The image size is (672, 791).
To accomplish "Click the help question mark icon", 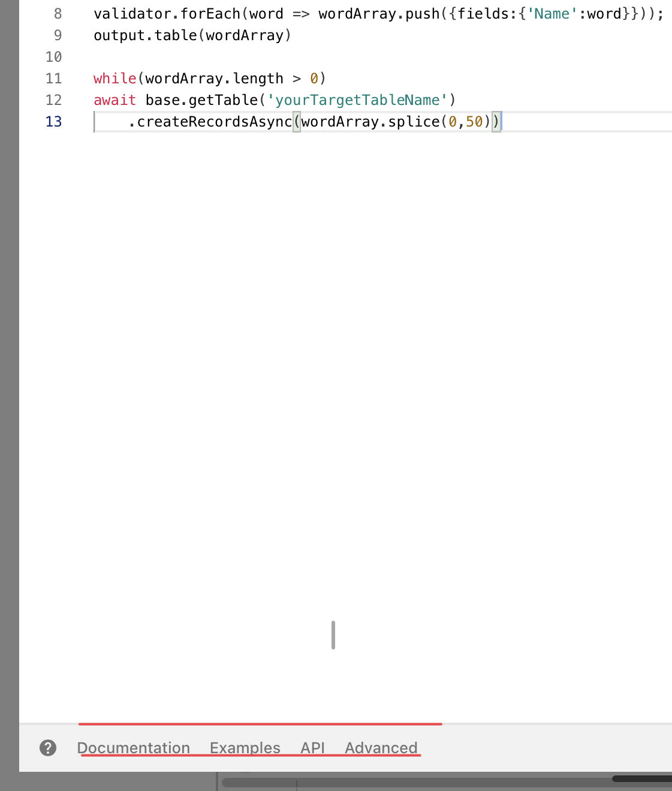I will (48, 748).
